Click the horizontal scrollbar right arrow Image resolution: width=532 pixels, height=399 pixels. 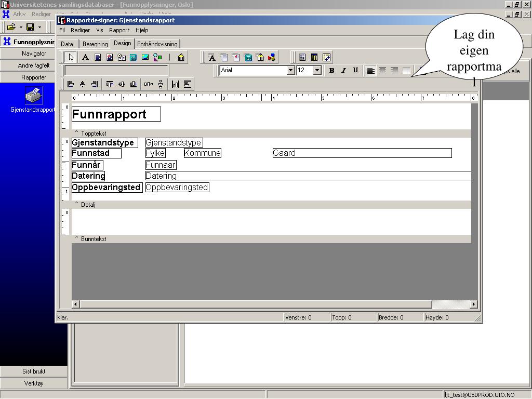click(x=474, y=304)
